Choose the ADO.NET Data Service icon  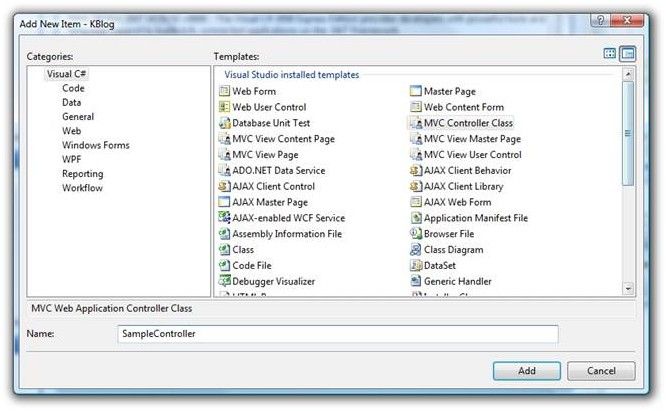[224, 170]
